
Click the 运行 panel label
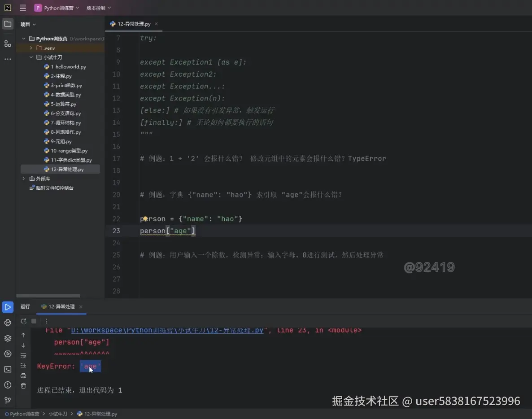(25, 307)
